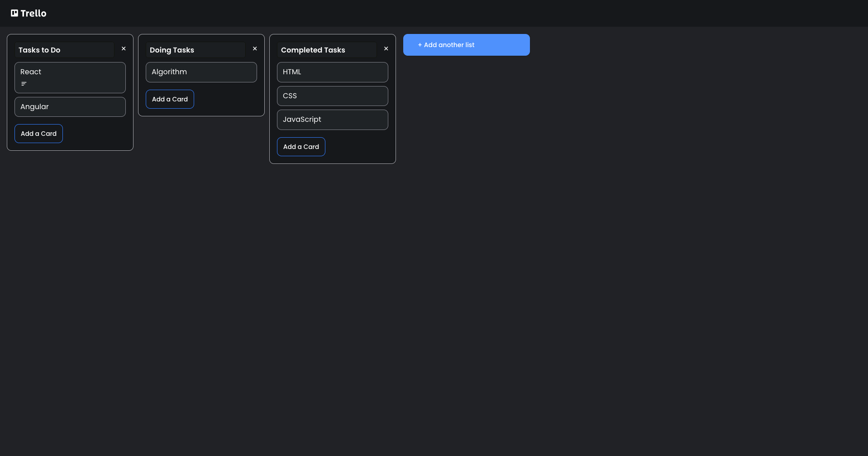Select the Algorithm card
The width and height of the screenshot is (868, 456).
[x=201, y=72]
